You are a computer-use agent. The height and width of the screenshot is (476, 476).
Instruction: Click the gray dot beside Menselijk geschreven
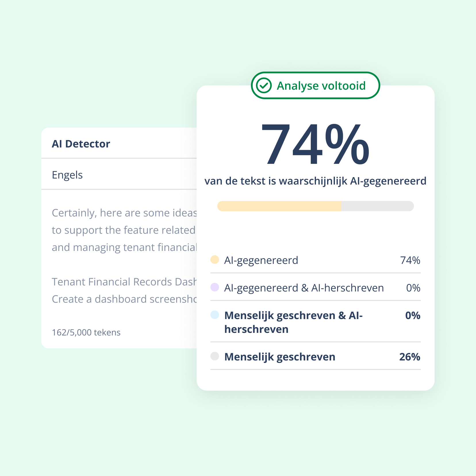pyautogui.click(x=215, y=356)
